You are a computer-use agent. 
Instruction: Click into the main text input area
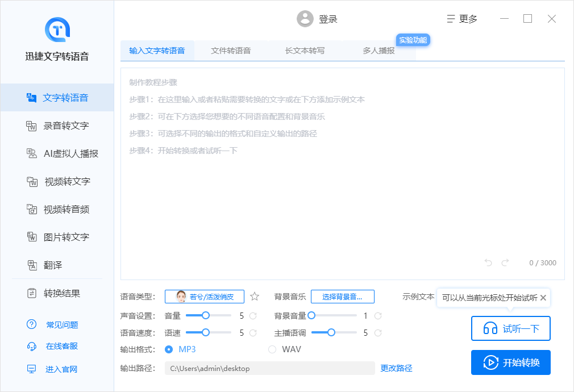pyautogui.click(x=343, y=174)
